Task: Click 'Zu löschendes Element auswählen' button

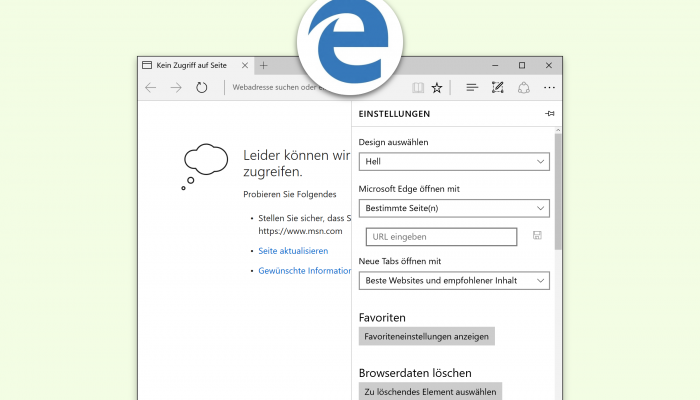Action: click(430, 391)
